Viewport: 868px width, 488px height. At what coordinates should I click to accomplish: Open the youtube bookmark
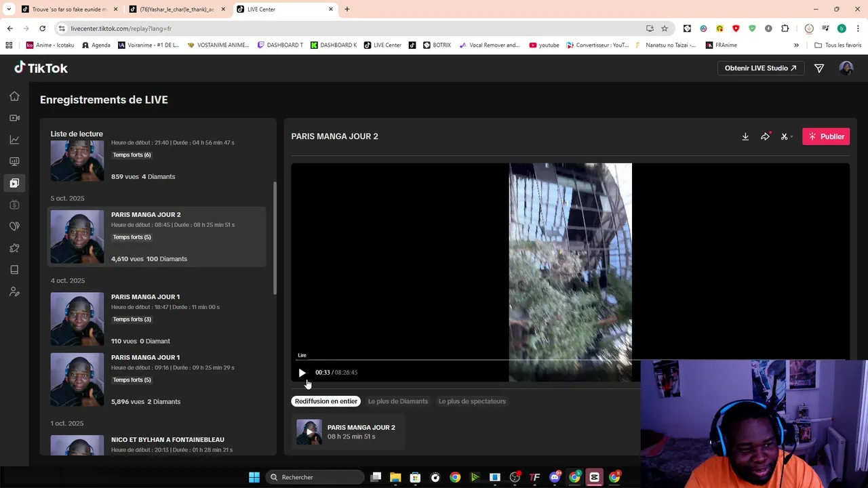[x=544, y=45]
